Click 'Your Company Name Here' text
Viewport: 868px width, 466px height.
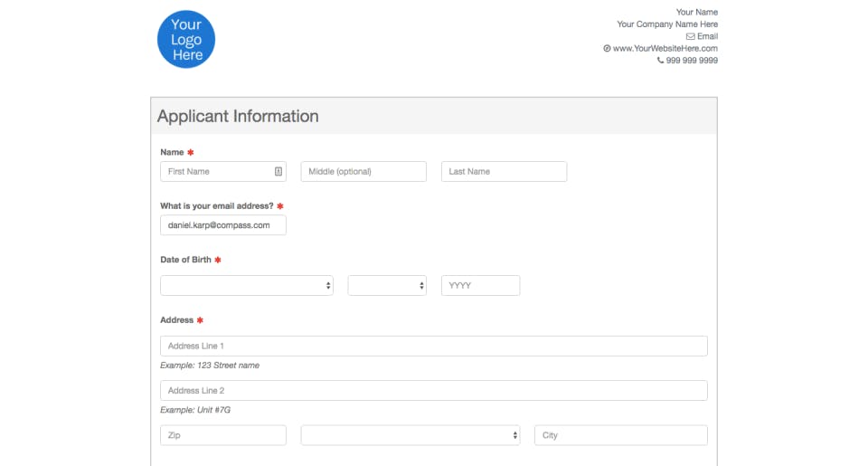point(667,24)
